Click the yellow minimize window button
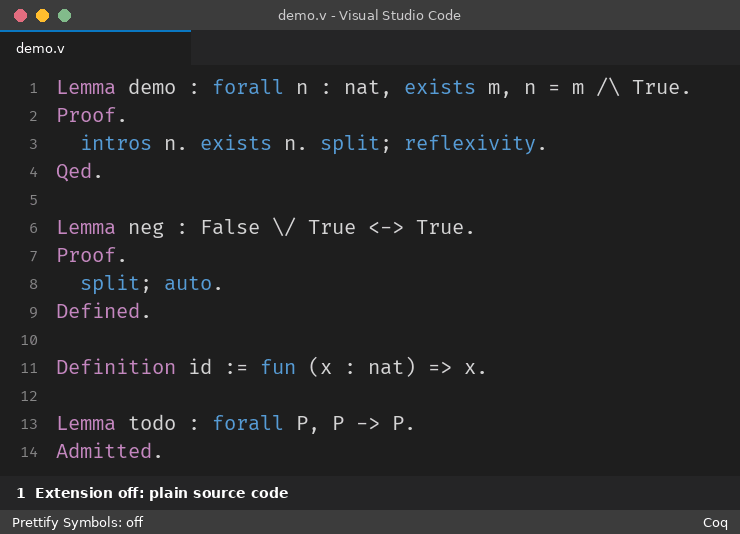Image resolution: width=740 pixels, height=534 pixels. click(42, 16)
